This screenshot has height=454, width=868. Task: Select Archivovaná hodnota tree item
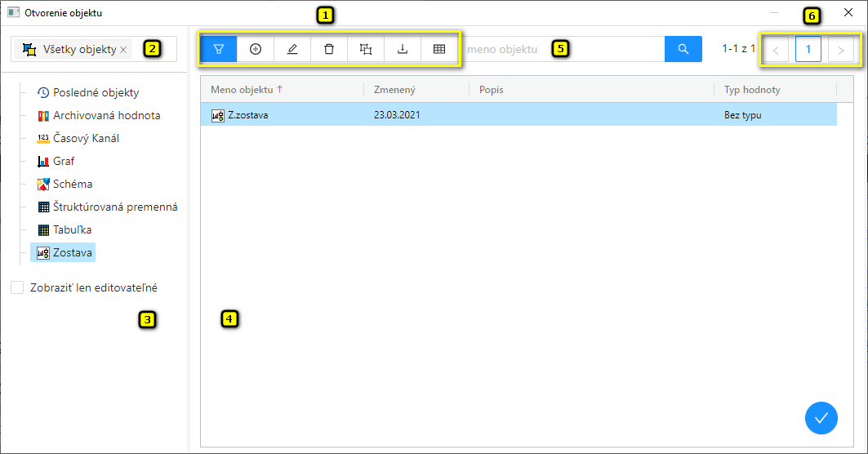[106, 115]
